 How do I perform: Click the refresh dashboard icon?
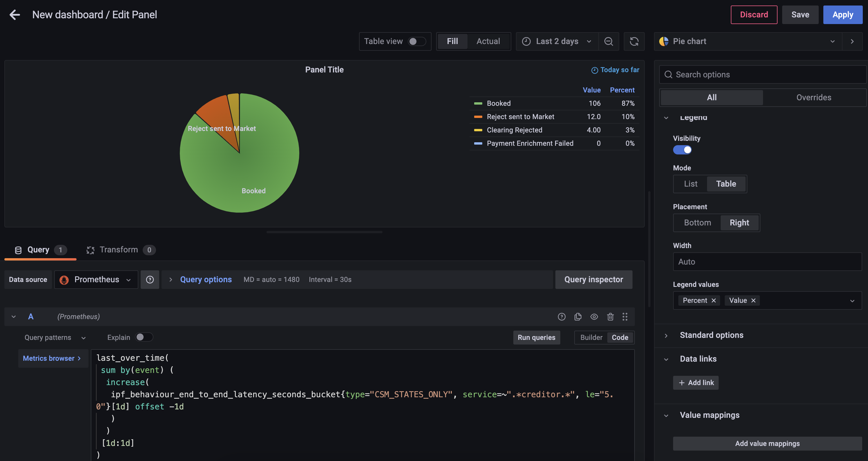click(634, 41)
